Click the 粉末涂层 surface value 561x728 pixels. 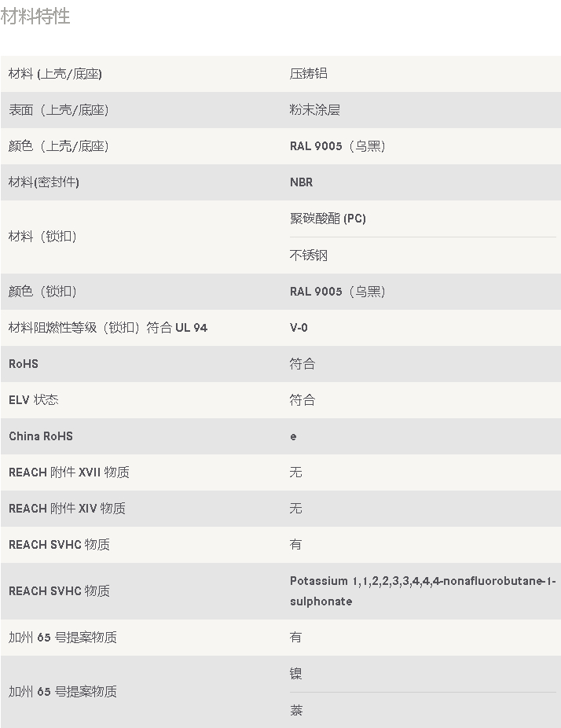314,110
